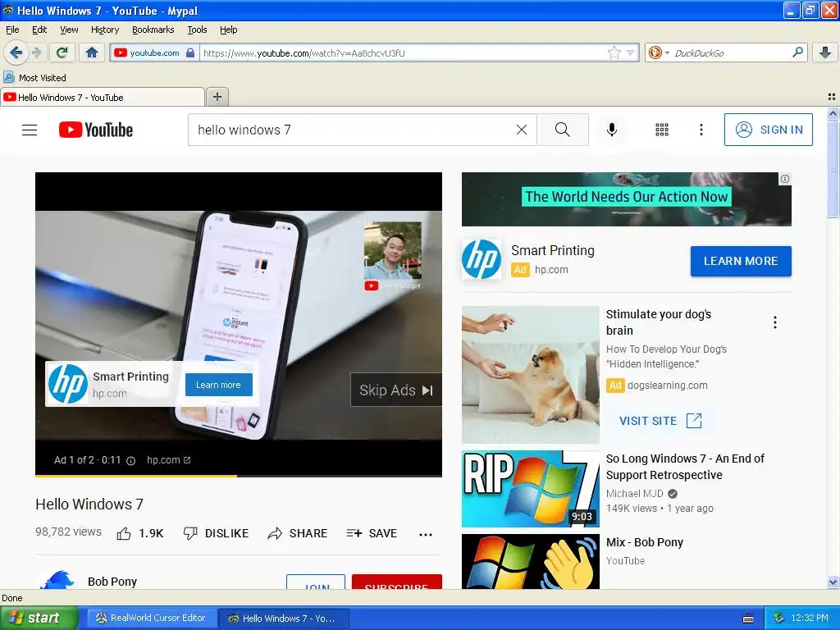840x630 pixels.
Task: Open So Long Windows 7 video thumbnail
Action: [x=531, y=489]
